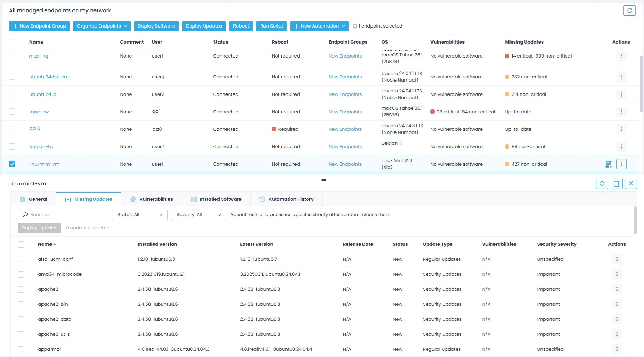Screen dimensions: 644x357
Task: Open the Installed Software tab
Action: pos(216,199)
